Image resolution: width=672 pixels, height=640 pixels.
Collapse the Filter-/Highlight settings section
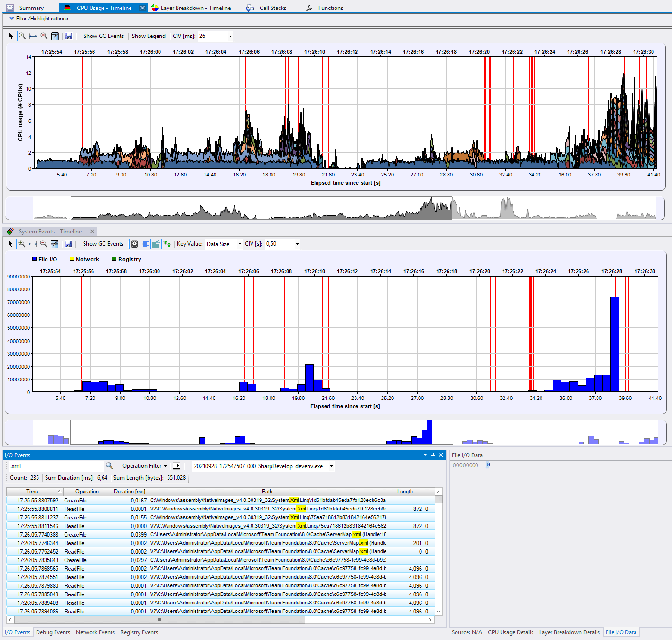(x=11, y=19)
